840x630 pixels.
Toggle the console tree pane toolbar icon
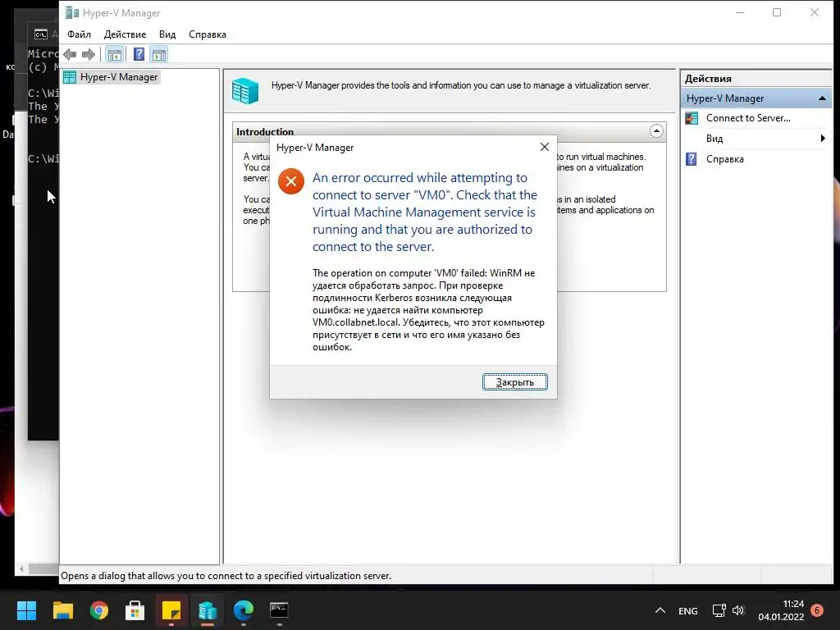[x=114, y=54]
